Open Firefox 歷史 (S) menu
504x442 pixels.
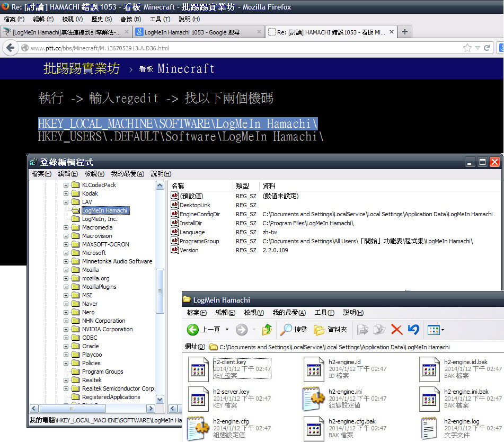(x=101, y=19)
